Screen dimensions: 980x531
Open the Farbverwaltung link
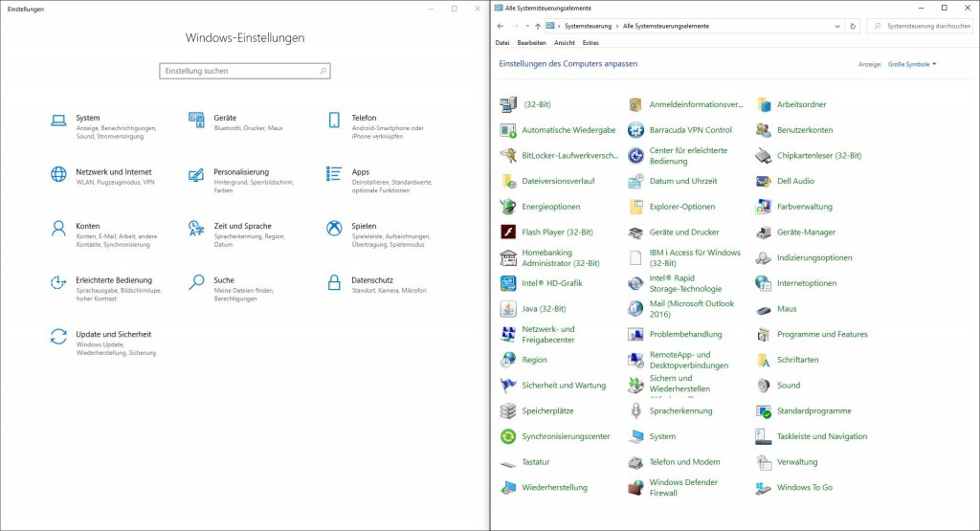804,206
